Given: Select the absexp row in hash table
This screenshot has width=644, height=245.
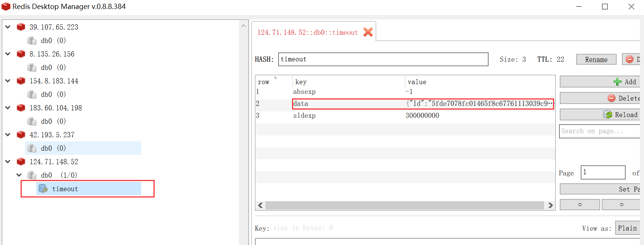Looking at the screenshot, I should (x=405, y=92).
